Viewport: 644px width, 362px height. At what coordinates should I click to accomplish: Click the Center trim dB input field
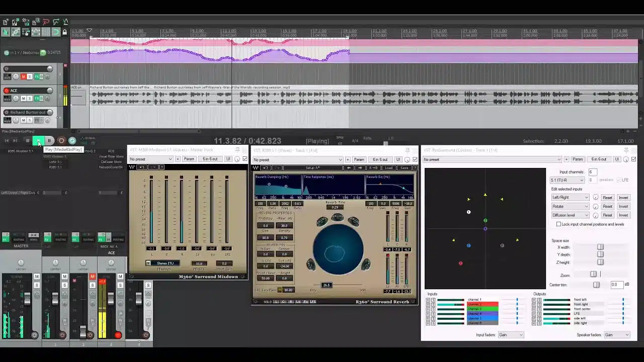click(x=616, y=285)
